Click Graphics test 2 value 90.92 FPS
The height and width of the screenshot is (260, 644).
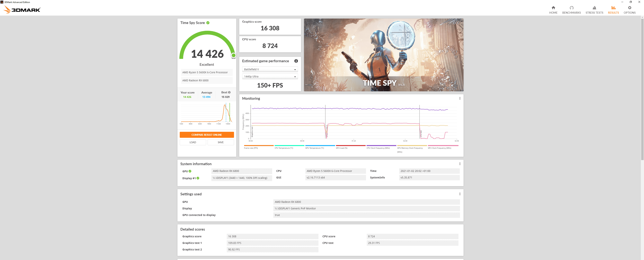pos(272,250)
